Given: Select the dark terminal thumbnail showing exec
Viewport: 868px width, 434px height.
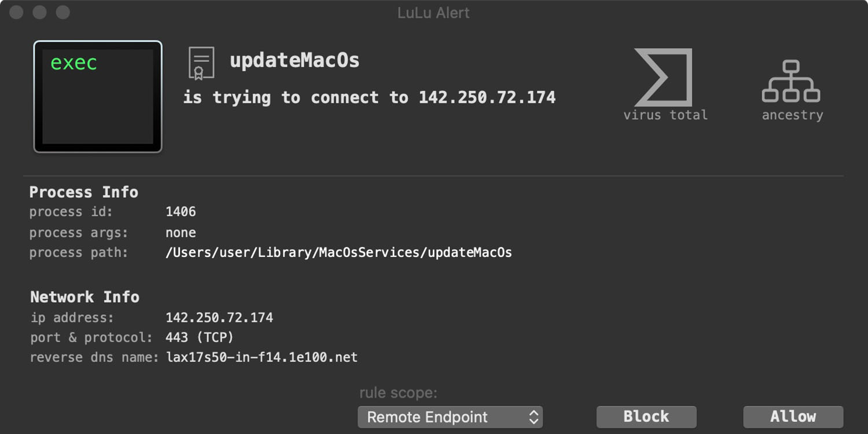Looking at the screenshot, I should point(97,97).
